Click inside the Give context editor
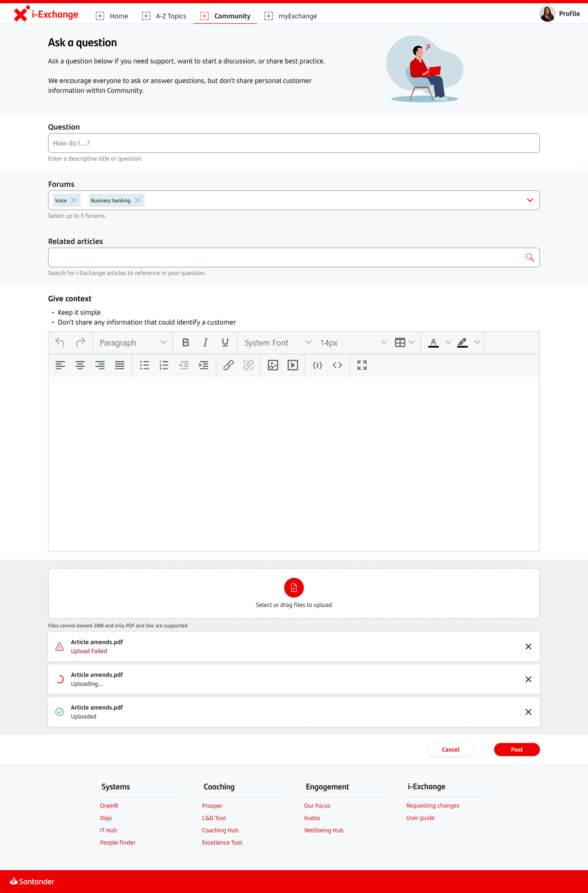588x893 pixels. pos(294,464)
